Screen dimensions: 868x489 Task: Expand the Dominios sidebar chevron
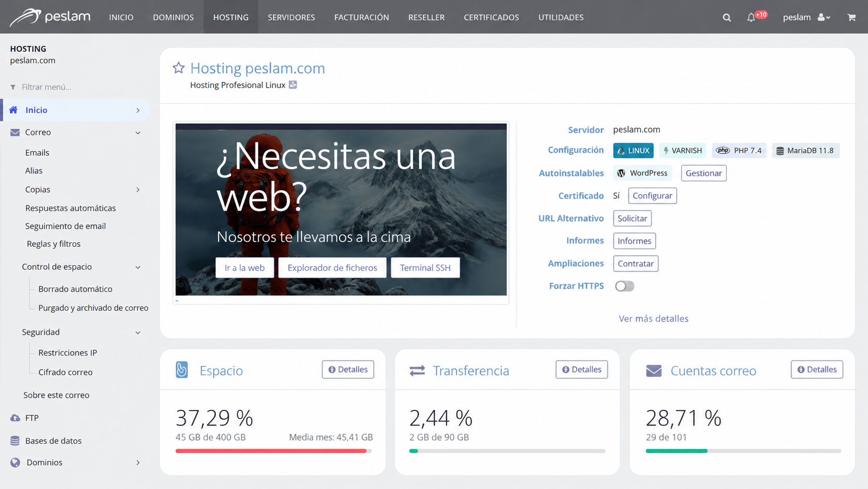138,462
